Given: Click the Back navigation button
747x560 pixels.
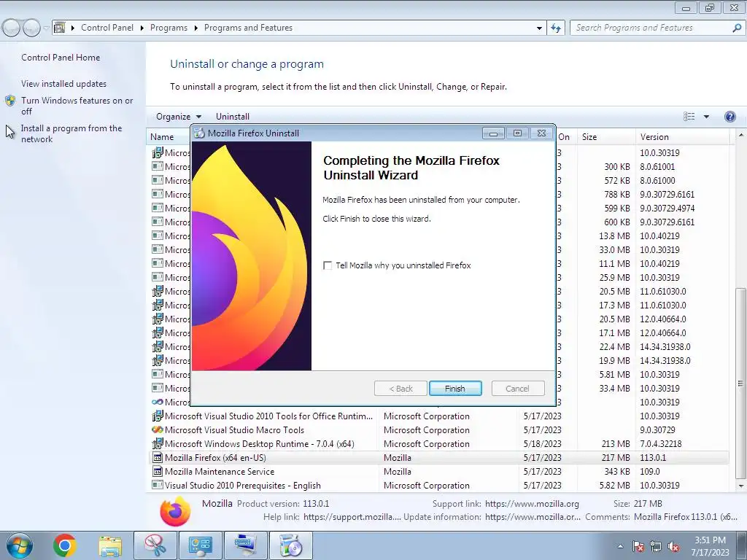Looking at the screenshot, I should pyautogui.click(x=11, y=28).
